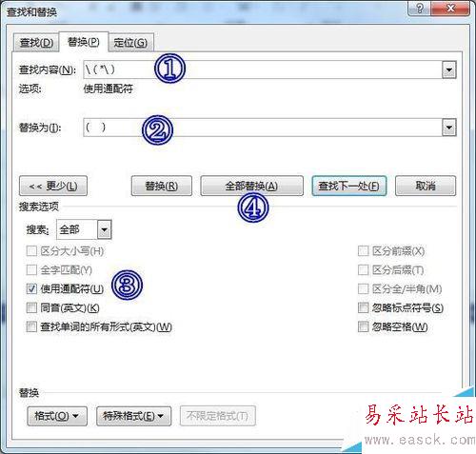Select the 替换(P) tab
This screenshot has width=476, height=454.
click(84, 42)
